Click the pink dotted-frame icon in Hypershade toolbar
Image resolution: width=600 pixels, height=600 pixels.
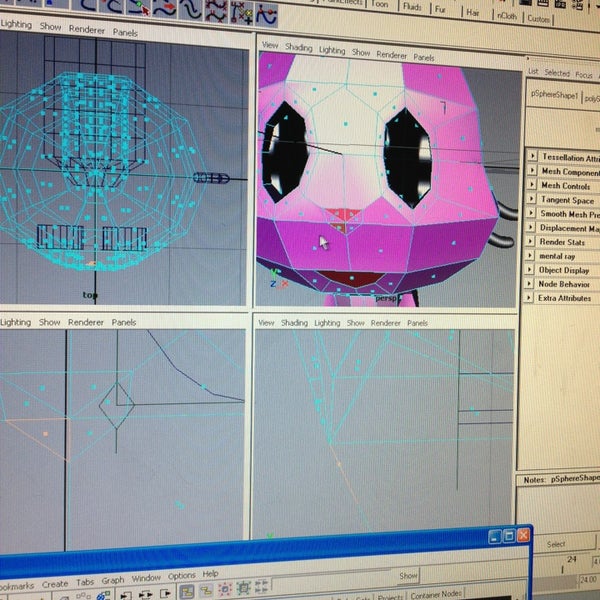225,589
